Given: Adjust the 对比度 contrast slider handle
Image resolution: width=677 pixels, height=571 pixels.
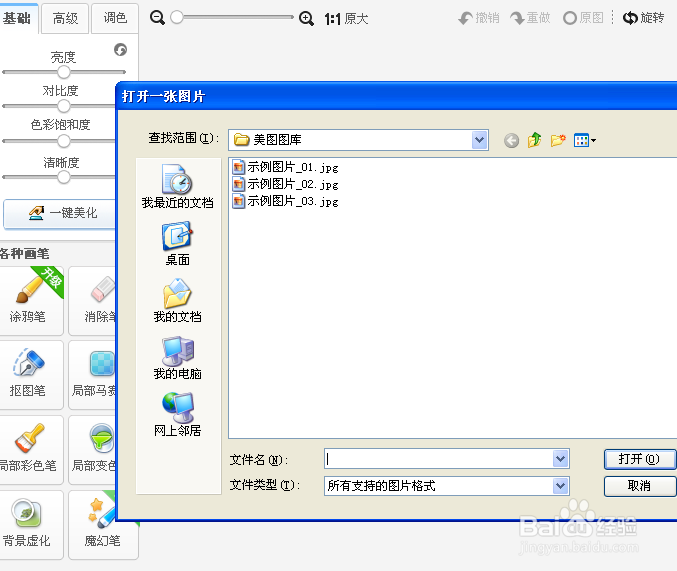Looking at the screenshot, I should click(x=64, y=106).
